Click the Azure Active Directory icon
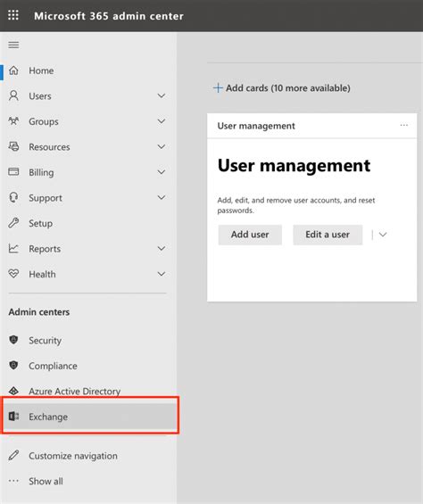Screen dimensions: 423x504 13,391
